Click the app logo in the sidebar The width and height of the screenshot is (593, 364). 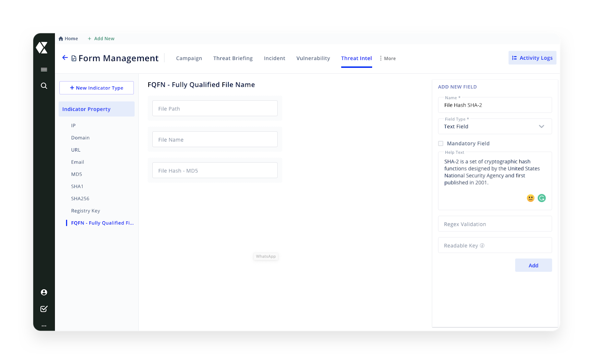pyautogui.click(x=42, y=47)
